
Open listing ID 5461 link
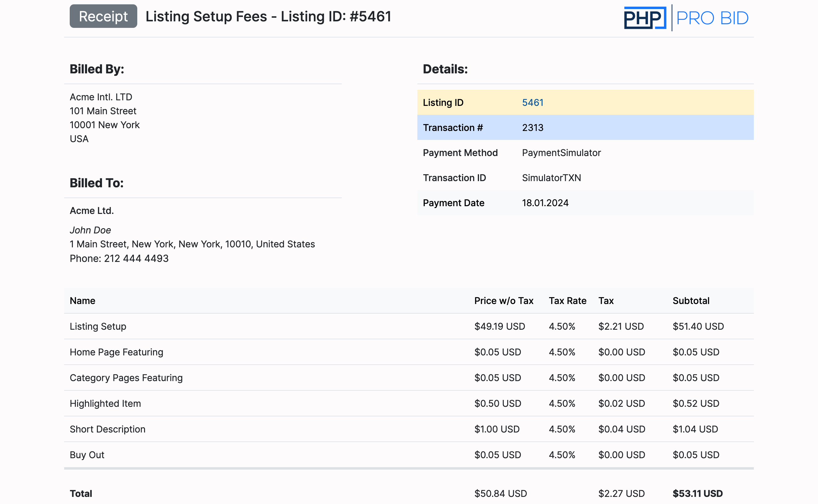pyautogui.click(x=532, y=103)
